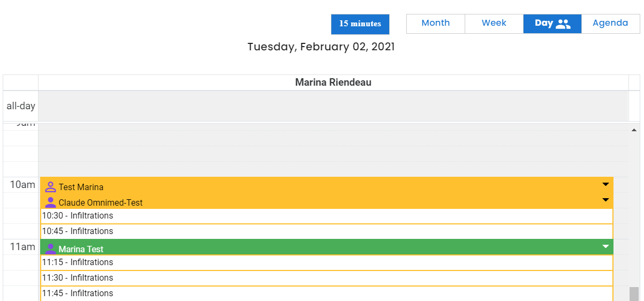Expand the Test Marina appointment dropdown arrow
This screenshot has width=644, height=301.
(605, 184)
